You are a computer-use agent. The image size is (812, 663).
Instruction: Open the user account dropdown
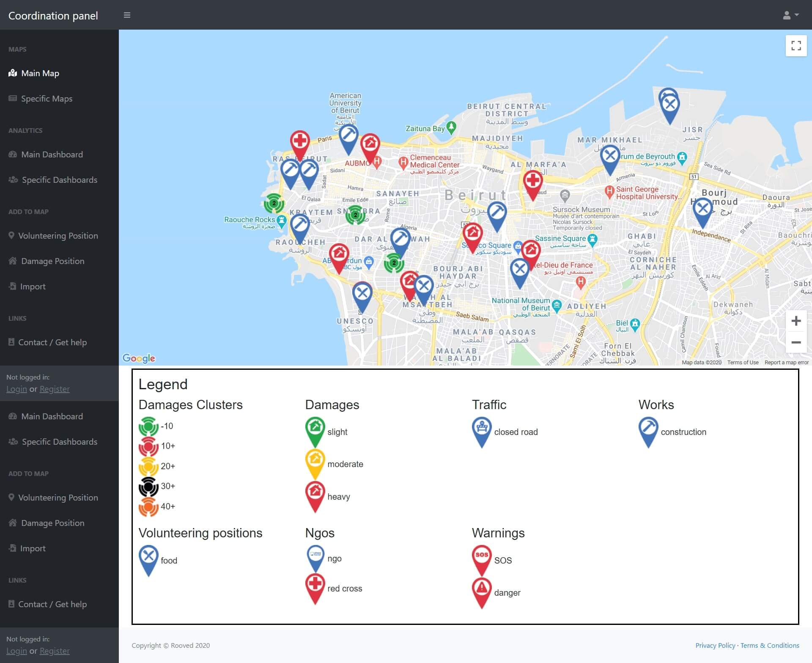click(790, 15)
